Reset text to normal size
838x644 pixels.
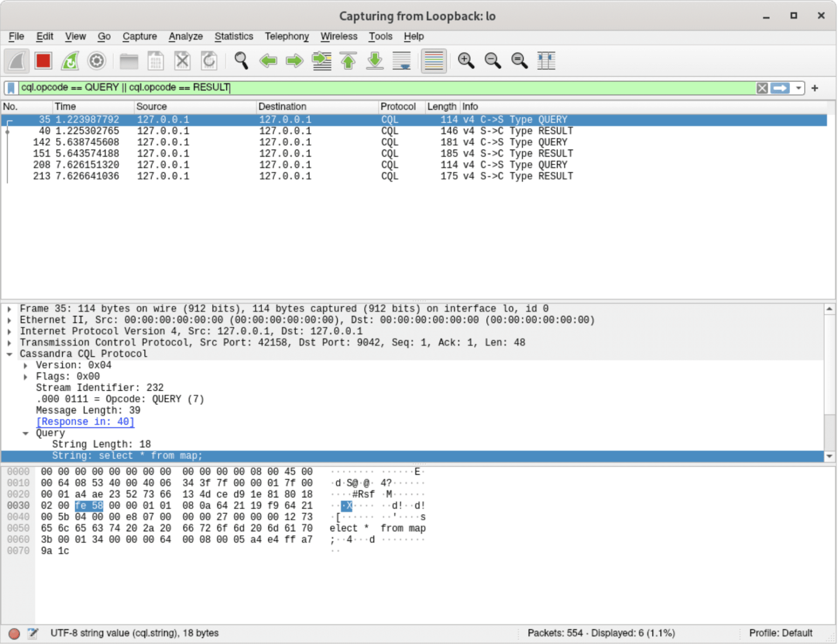coord(519,61)
